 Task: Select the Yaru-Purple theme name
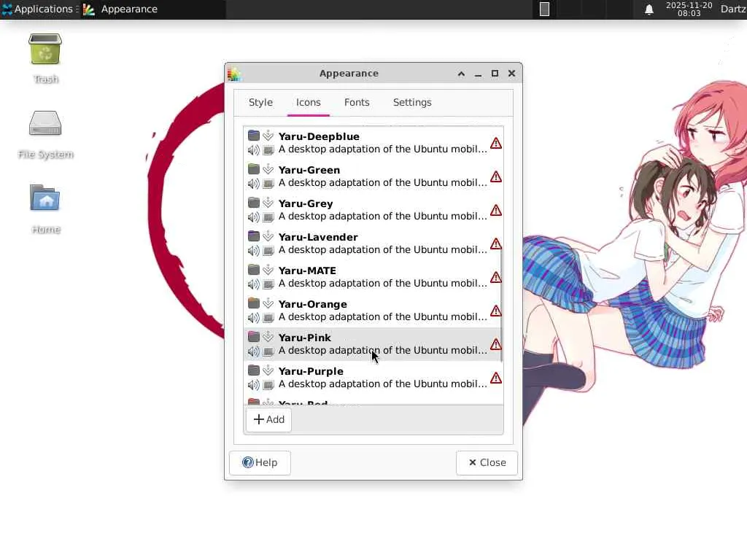311,371
